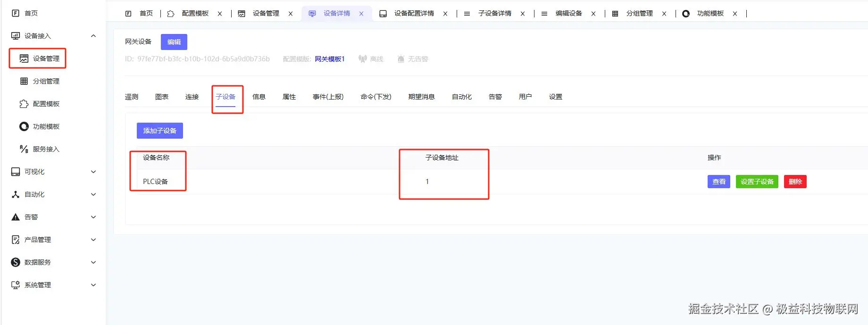Click the 首页 tab icon in top tab bar
868x325 pixels.
(128, 14)
